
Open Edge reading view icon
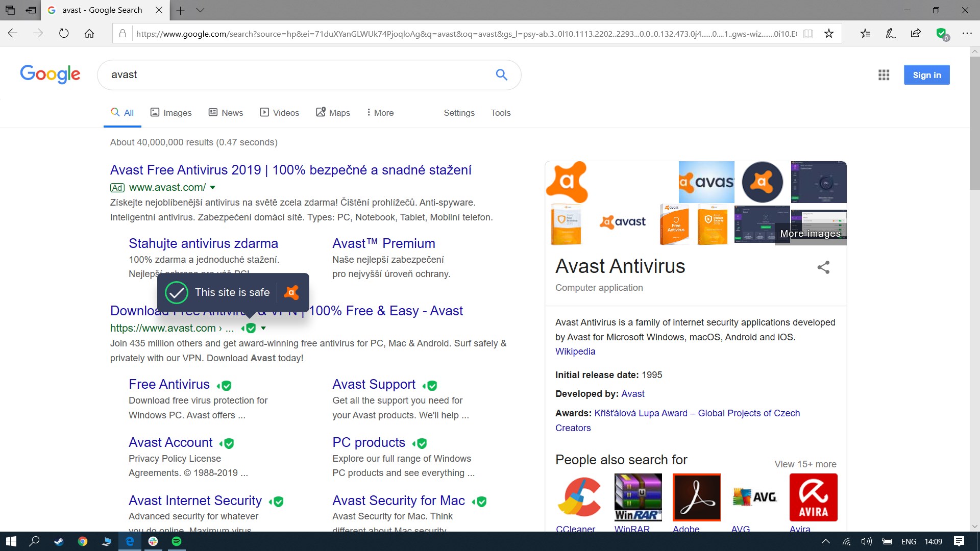coord(808,34)
